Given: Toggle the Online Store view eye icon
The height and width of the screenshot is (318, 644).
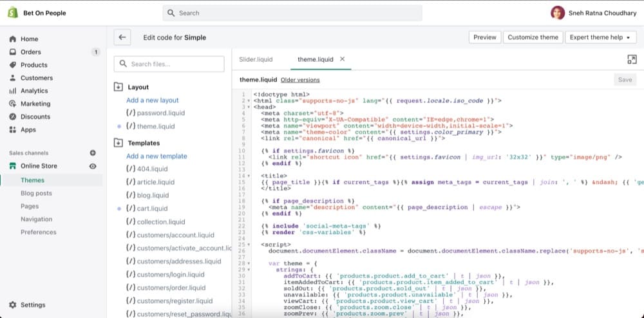Looking at the screenshot, I should pos(93,166).
